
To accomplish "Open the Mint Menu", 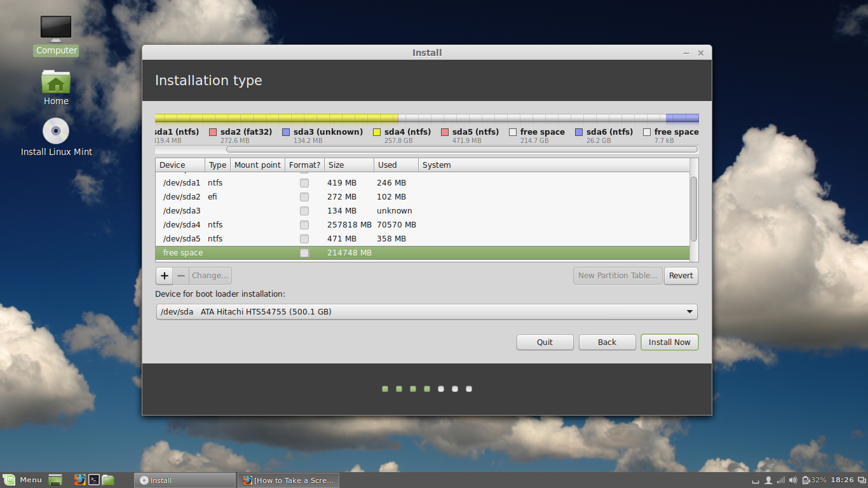I will pos(22,480).
